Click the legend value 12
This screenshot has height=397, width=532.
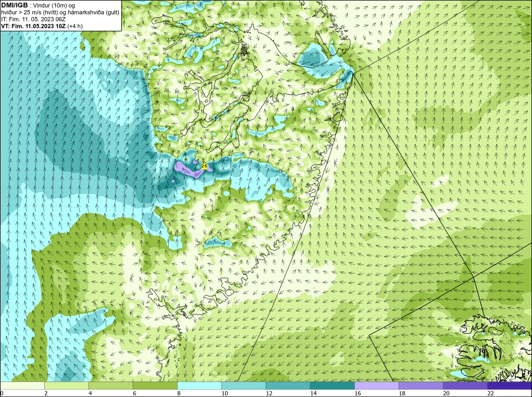click(x=269, y=393)
